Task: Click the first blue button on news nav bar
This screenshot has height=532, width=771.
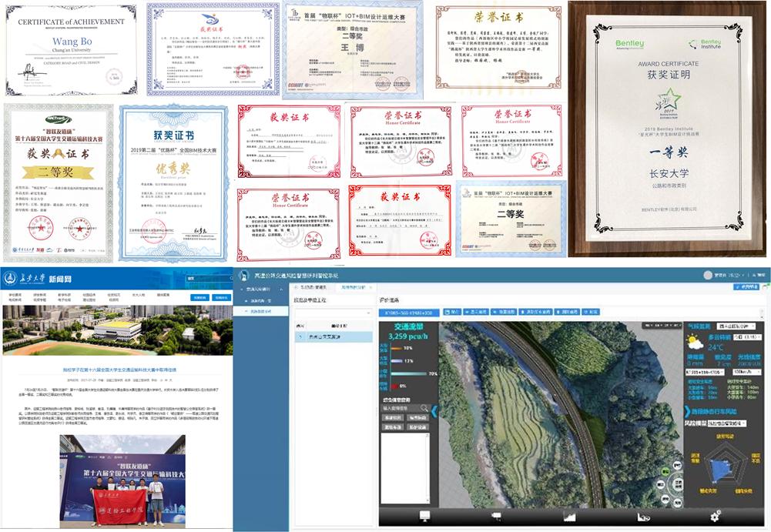Action: [199, 297]
